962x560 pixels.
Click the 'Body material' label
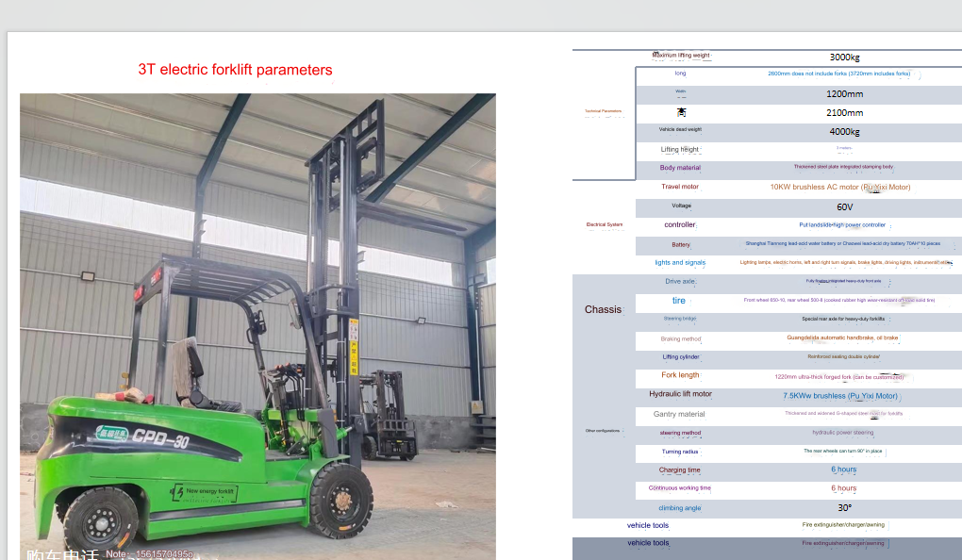coord(680,168)
